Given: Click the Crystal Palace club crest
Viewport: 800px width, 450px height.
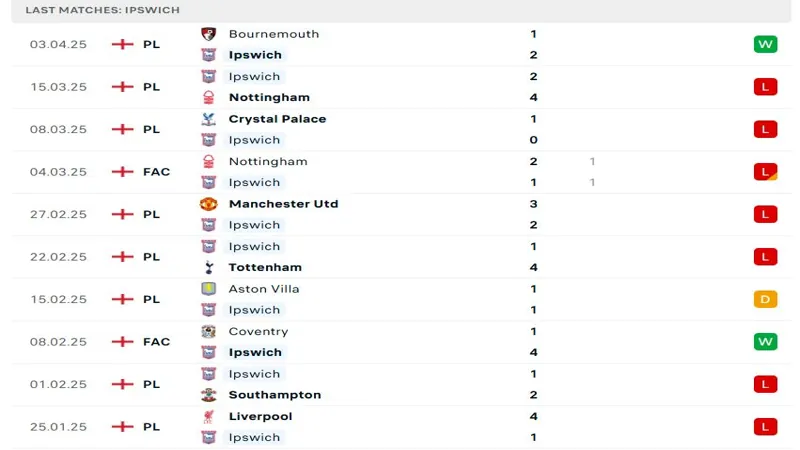Looking at the screenshot, I should (x=208, y=119).
